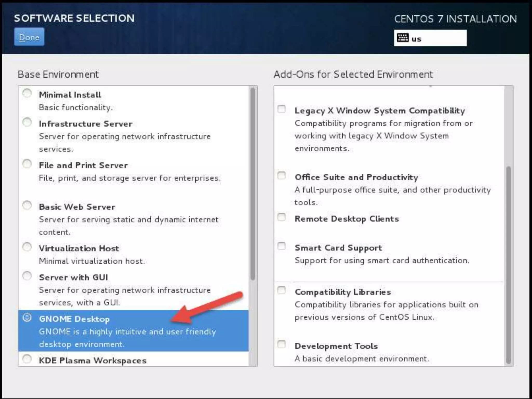Choose KDE Plasma Workspaces radio button
The height and width of the screenshot is (399, 532).
point(27,359)
